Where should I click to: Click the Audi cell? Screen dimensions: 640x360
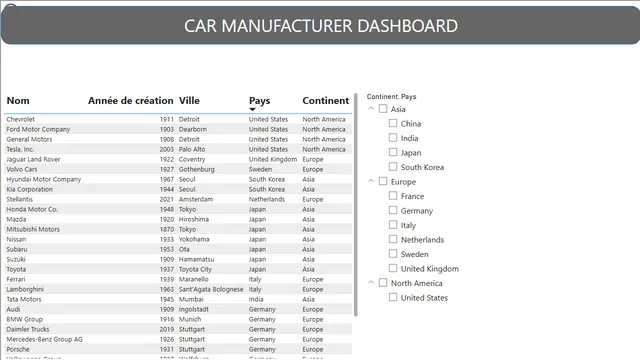tap(13, 309)
